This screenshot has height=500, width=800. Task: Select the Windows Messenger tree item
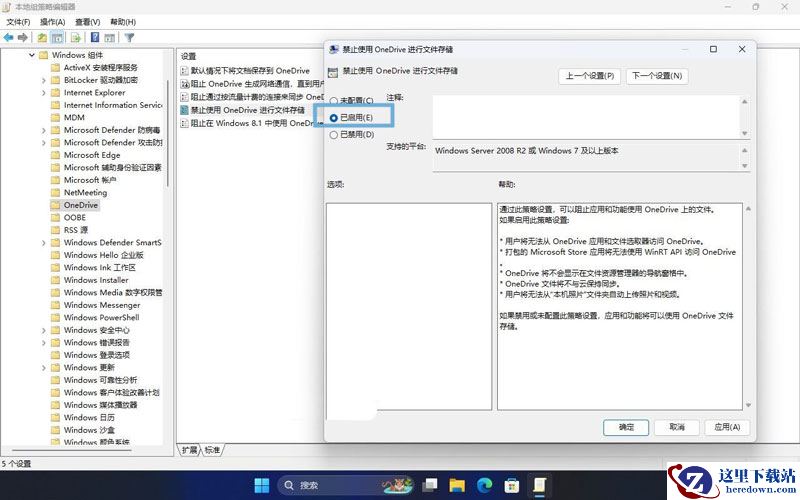coord(102,305)
